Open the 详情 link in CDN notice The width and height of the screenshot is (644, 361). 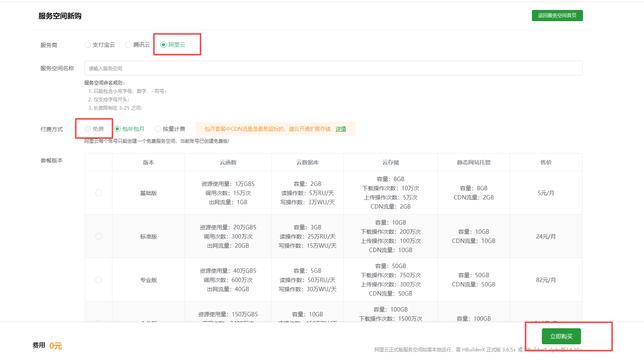341,129
